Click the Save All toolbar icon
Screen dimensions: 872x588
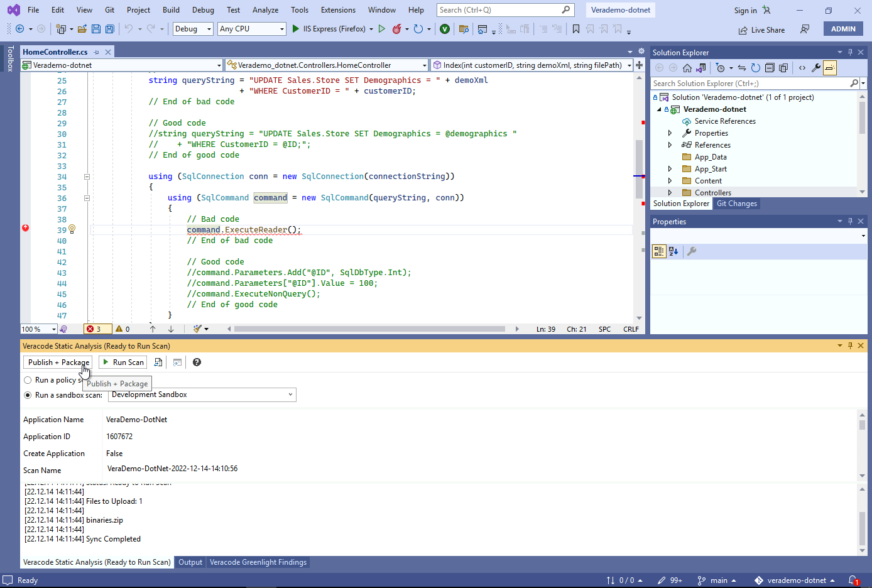[110, 29]
